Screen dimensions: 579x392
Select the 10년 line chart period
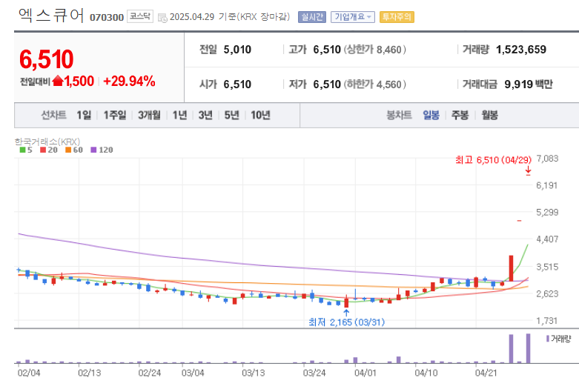260,115
